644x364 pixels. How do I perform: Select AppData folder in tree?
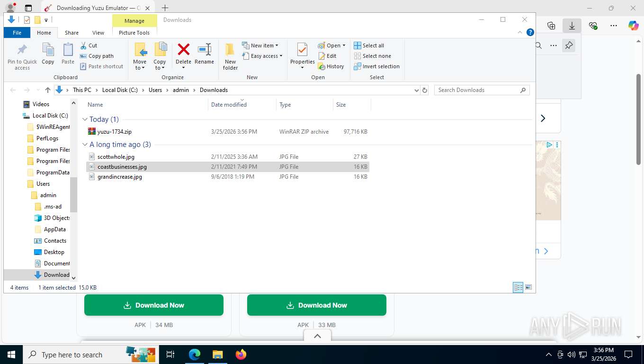point(54,229)
